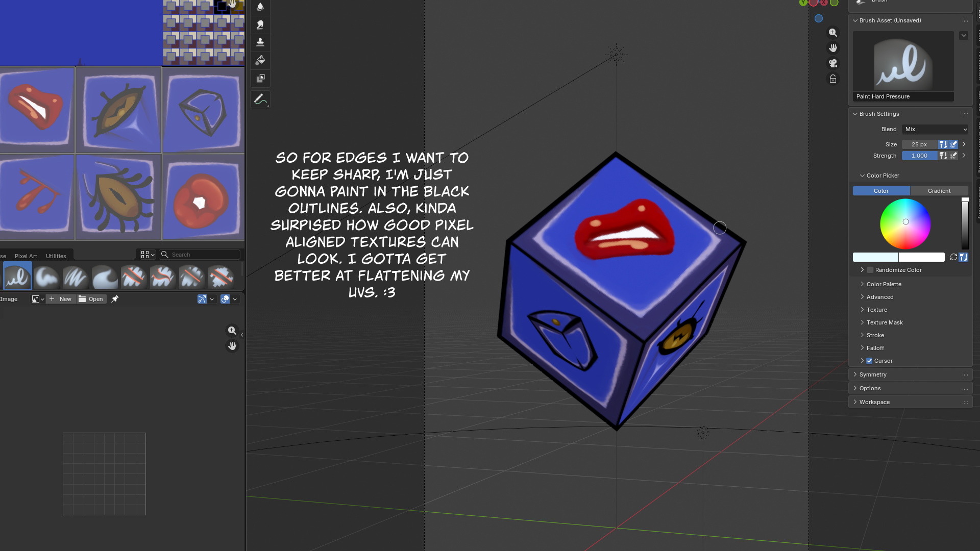This screenshot has height=551, width=980.
Task: Click the 3D viewport zoom magnifier icon
Action: point(833,33)
